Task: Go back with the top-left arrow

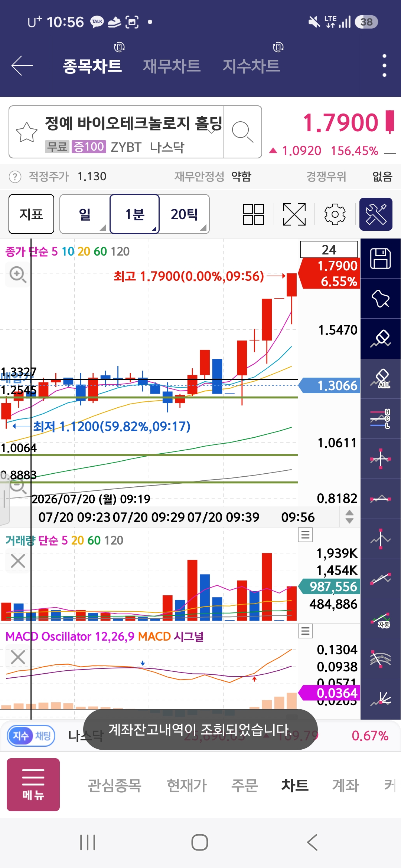Action: pyautogui.click(x=22, y=66)
